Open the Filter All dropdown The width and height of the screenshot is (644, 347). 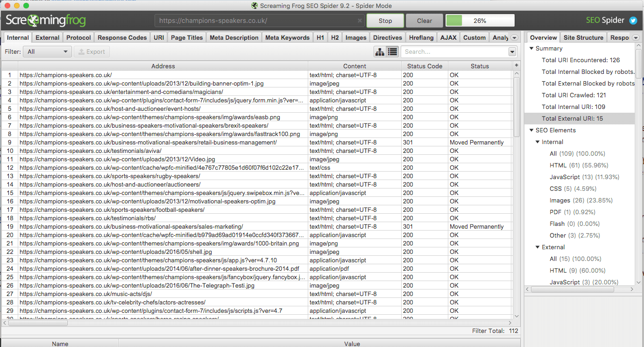click(48, 52)
